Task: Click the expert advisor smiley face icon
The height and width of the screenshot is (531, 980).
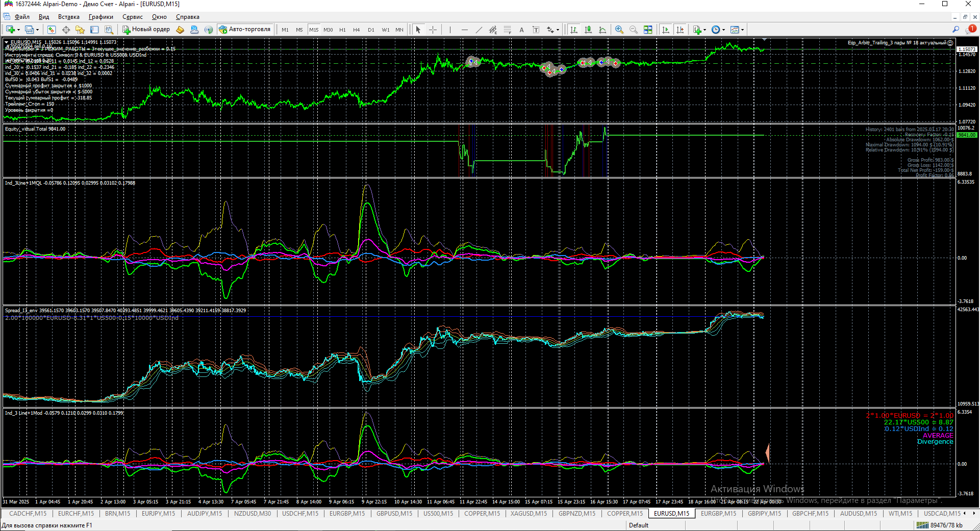Action: pos(950,43)
